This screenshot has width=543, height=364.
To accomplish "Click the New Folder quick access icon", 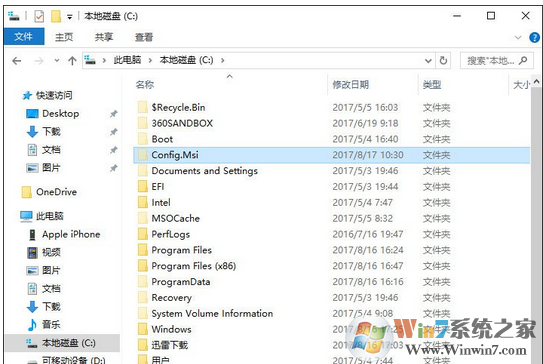I will click(x=56, y=16).
